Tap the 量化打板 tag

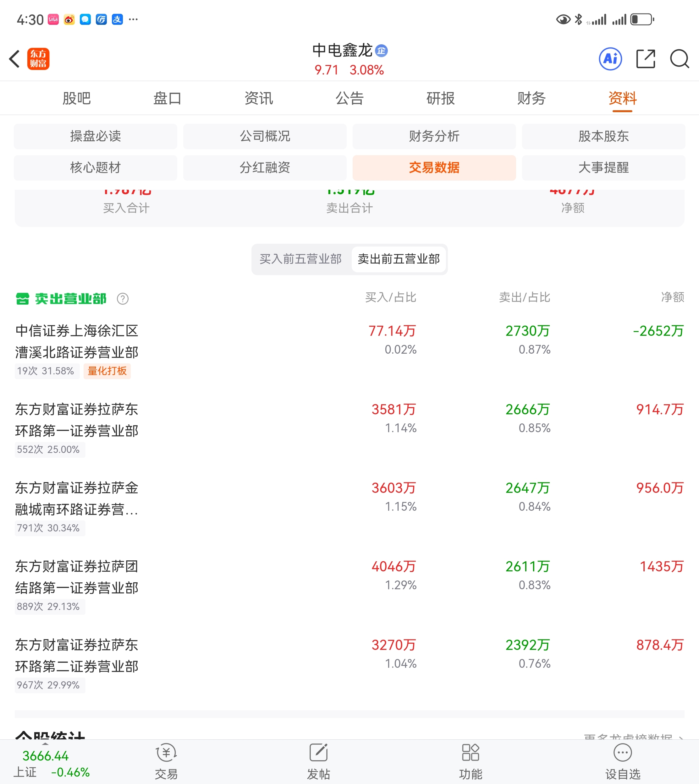pos(107,371)
